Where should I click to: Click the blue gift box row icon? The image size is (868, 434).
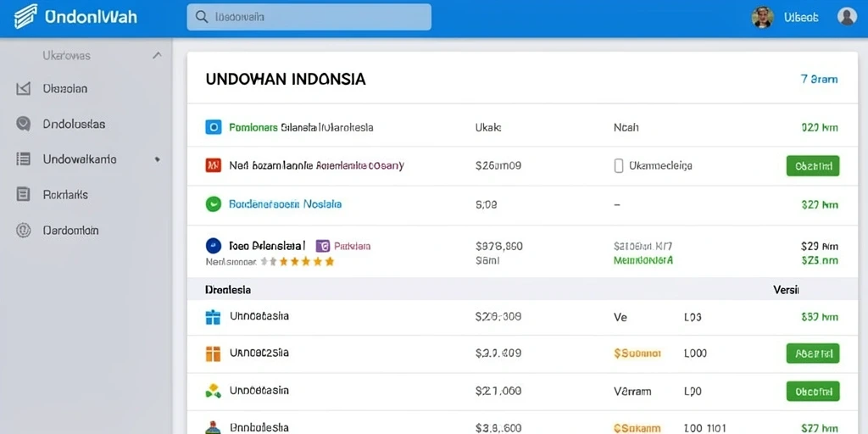coord(213,317)
